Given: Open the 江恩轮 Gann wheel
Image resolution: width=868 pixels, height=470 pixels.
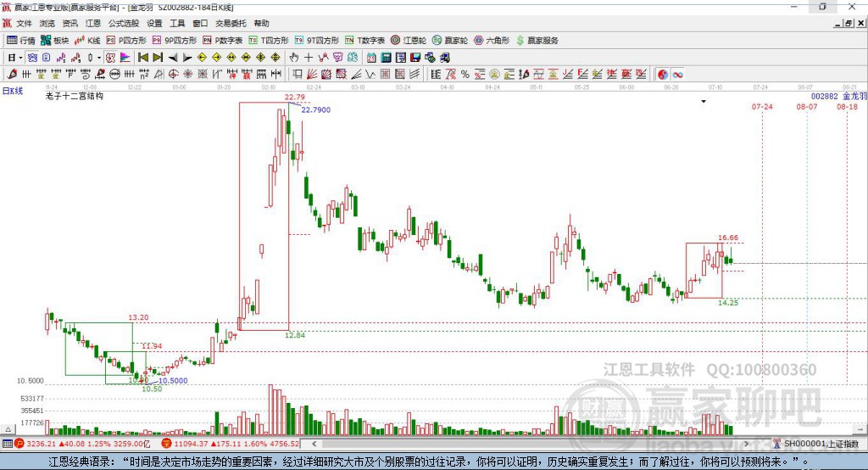Looking at the screenshot, I should [x=409, y=41].
